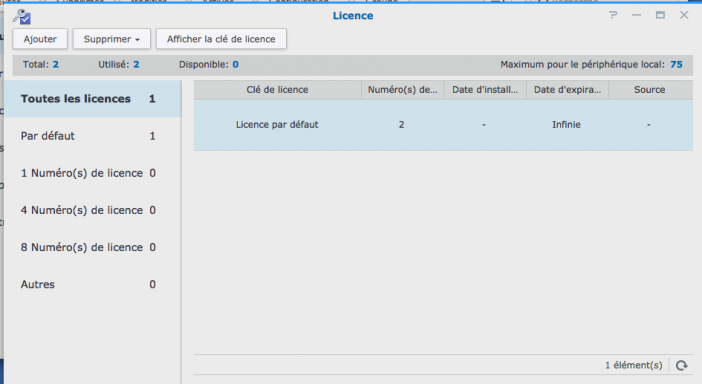The height and width of the screenshot is (384, 702).
Task: Click Afficher la clé de licence
Action: click(x=221, y=39)
